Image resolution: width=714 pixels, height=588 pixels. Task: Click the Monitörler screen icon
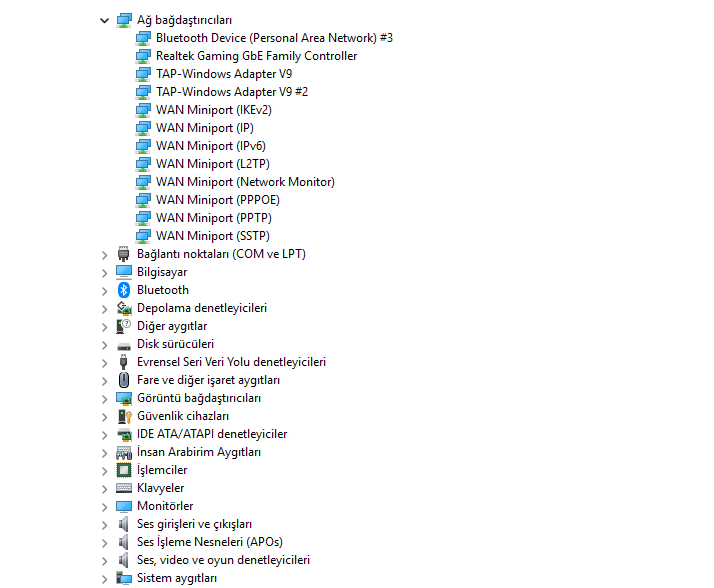[124, 506]
